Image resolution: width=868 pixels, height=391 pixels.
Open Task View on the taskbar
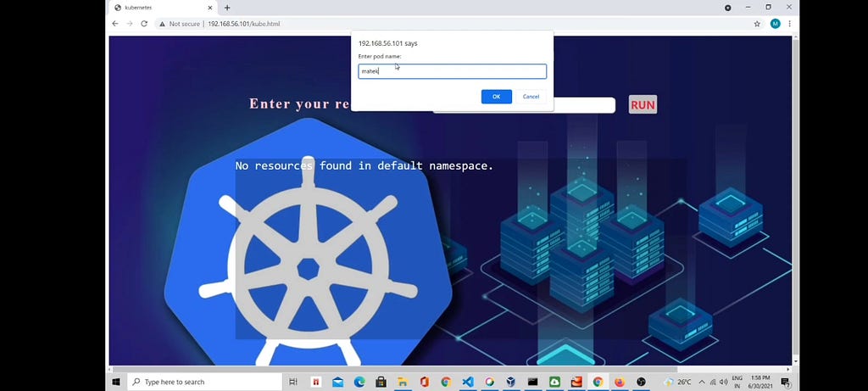(293, 382)
